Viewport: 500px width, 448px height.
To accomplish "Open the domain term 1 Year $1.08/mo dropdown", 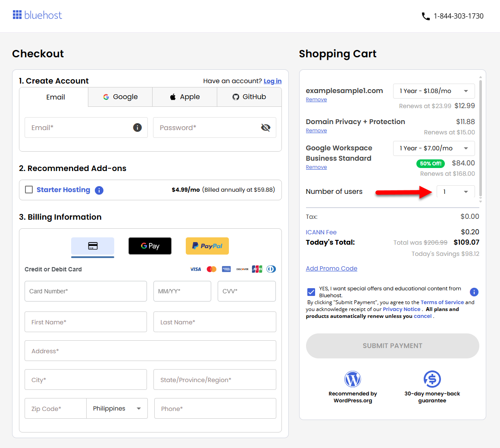I will (x=434, y=91).
